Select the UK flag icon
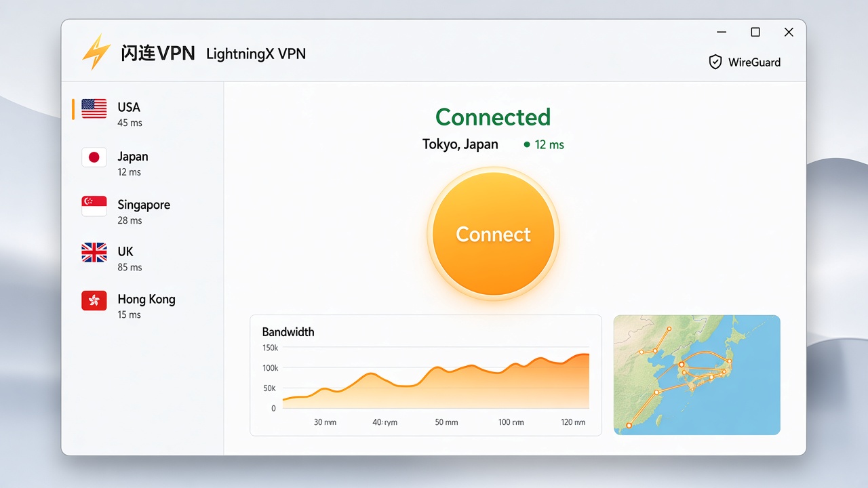This screenshot has height=488, width=868. point(94,253)
